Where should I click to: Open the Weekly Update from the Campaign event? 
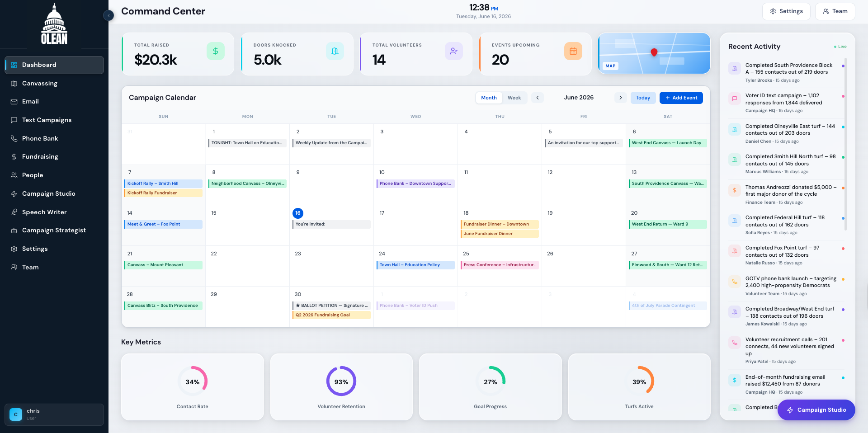331,143
